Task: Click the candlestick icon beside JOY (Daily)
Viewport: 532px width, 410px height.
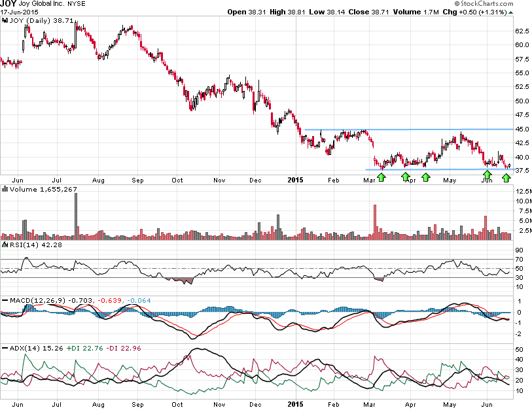Action: 5,21
